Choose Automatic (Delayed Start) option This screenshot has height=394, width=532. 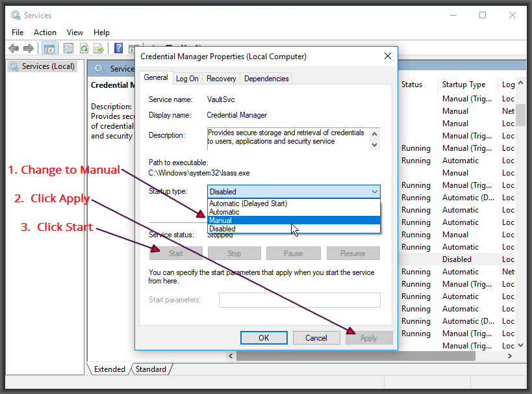coord(247,204)
